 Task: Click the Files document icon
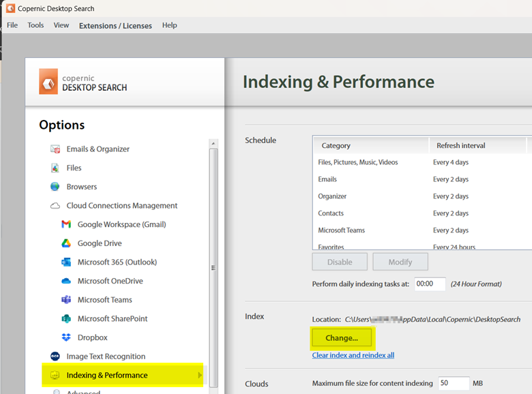point(55,168)
